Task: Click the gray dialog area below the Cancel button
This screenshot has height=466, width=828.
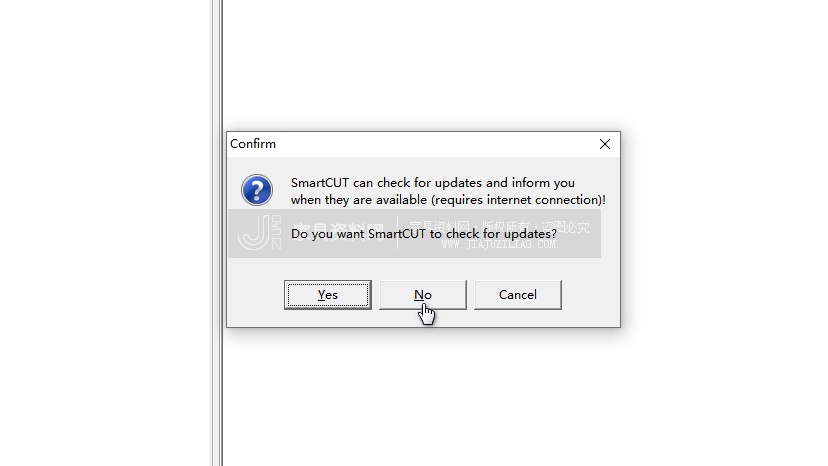Action: tap(518, 318)
